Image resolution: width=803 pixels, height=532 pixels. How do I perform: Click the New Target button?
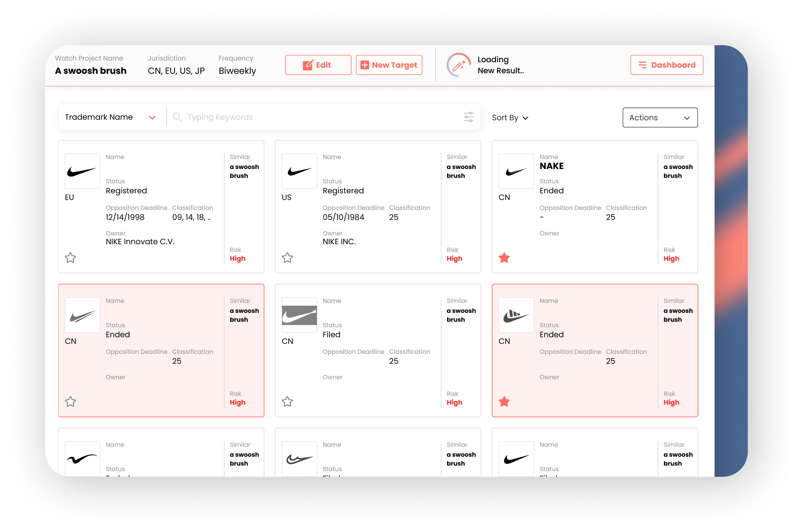point(388,65)
